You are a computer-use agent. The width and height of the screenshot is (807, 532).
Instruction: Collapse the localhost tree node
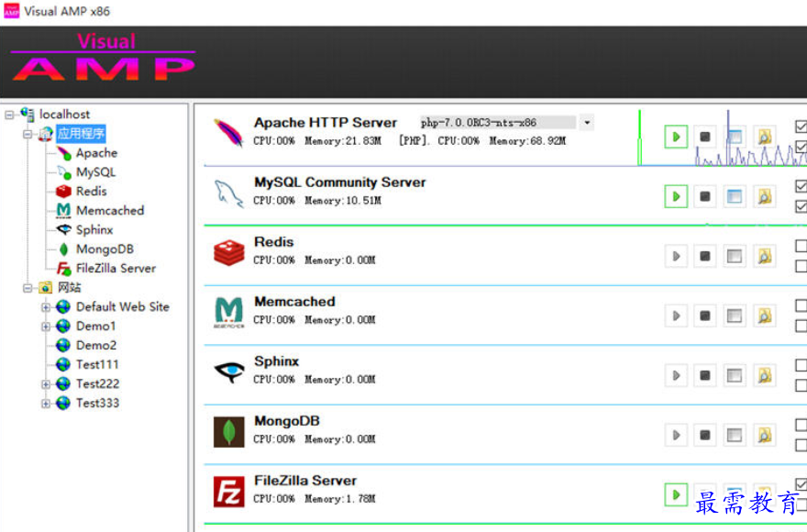click(9, 115)
